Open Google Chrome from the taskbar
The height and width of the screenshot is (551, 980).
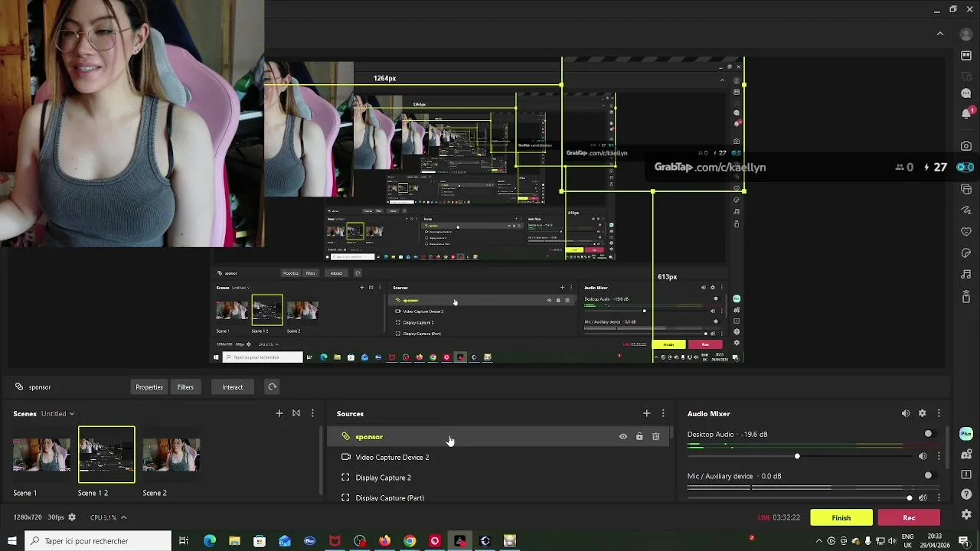(x=410, y=541)
